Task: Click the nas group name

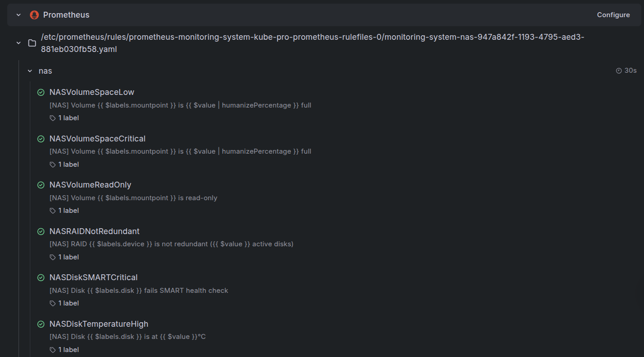Action: coord(45,71)
